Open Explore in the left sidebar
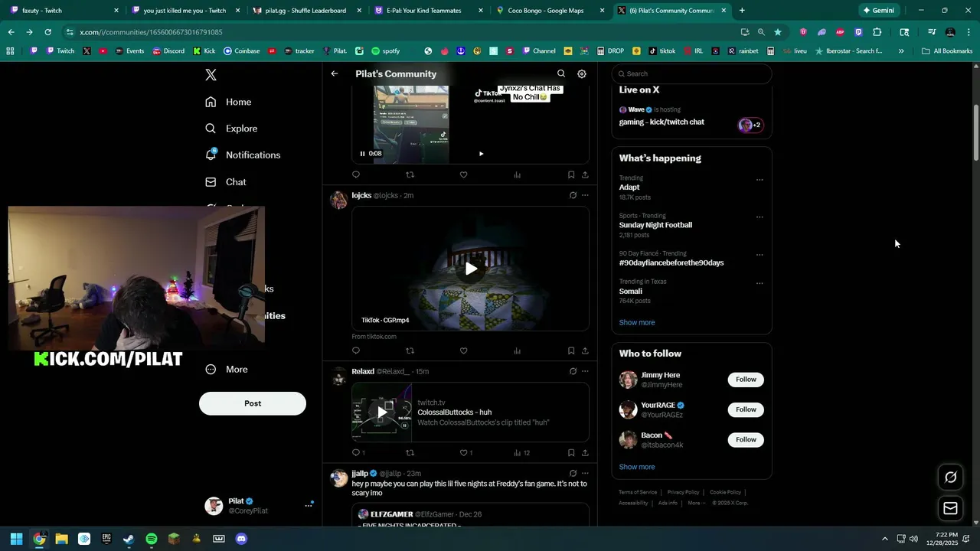This screenshot has height=551, width=980. 231,129
